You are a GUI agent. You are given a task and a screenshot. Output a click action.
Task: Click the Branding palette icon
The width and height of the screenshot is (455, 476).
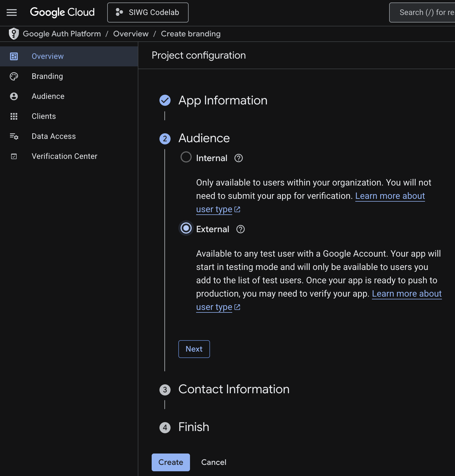[x=14, y=76]
